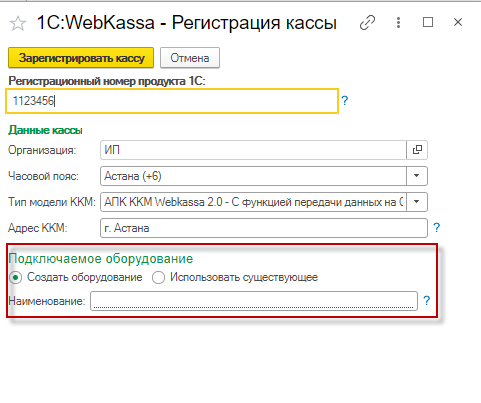Image resolution: width=481 pixels, height=403 pixels.
Task: Click the Наименование input field
Action: click(254, 301)
